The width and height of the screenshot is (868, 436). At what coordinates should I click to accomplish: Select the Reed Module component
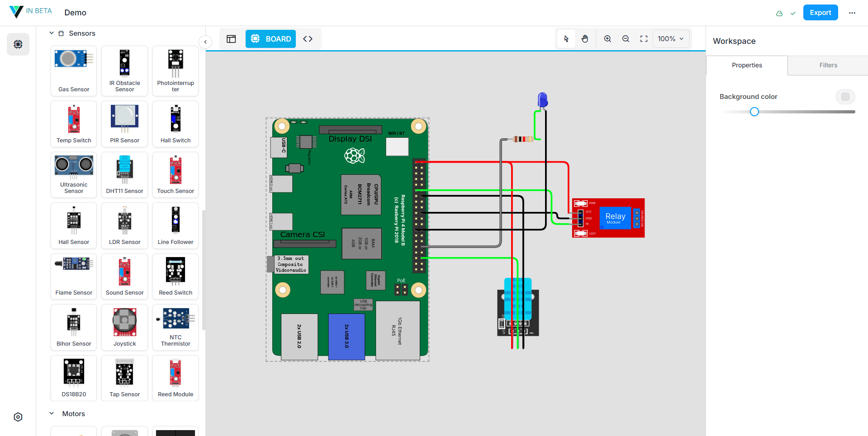(x=175, y=378)
